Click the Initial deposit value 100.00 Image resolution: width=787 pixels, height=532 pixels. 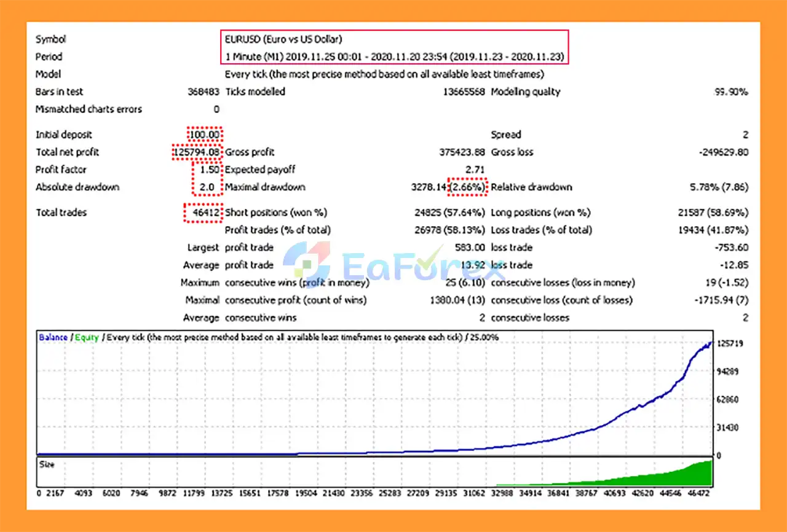205,135
